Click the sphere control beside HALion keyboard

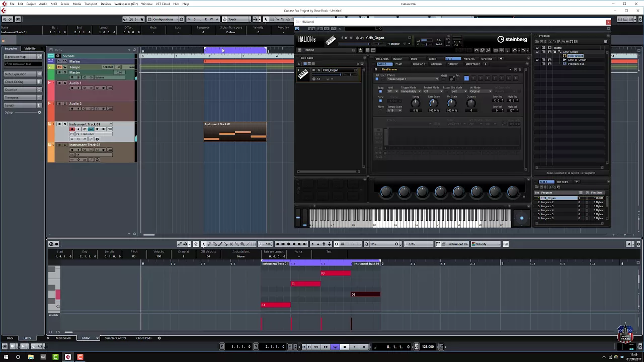(521, 218)
